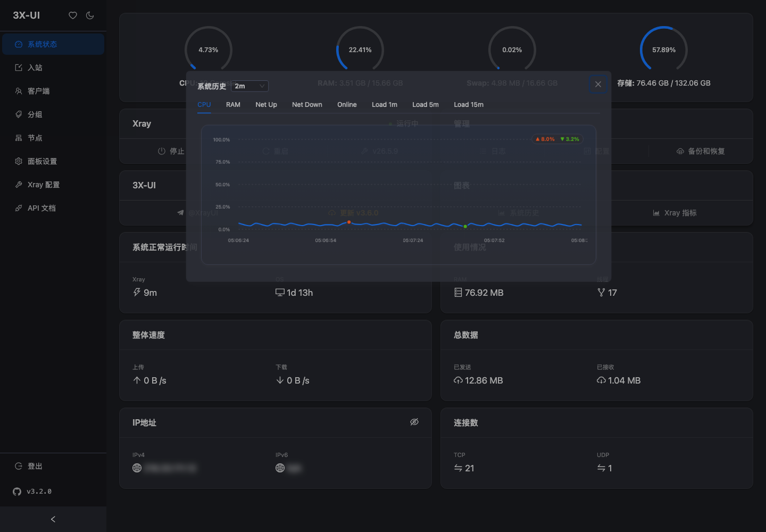
Task: Open the GitHub v3.2.0 version link
Action: coord(32,492)
